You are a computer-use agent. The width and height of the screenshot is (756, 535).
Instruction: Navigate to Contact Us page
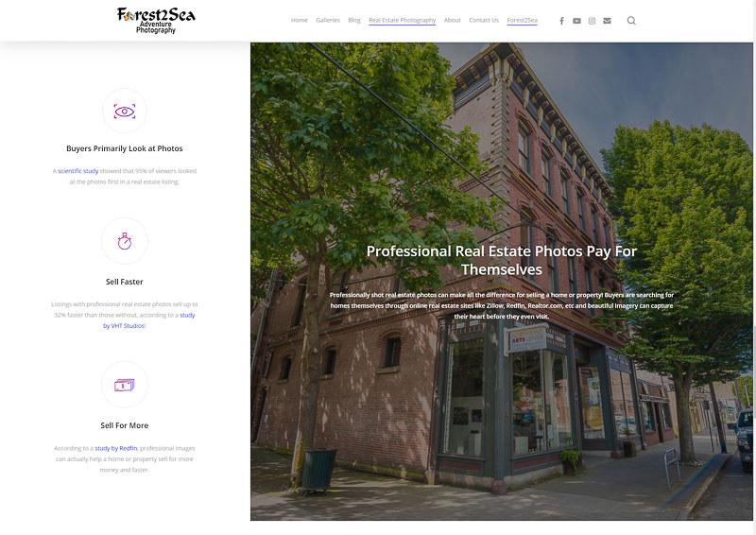(484, 20)
